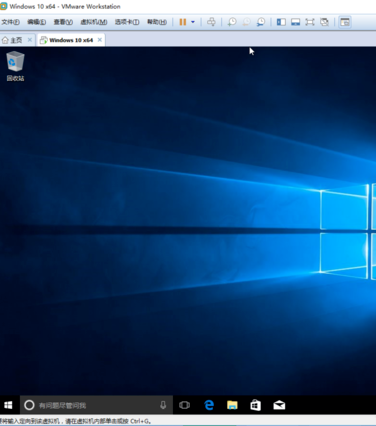The image size is (376, 426).
Task: Take a snapshot of the virtual machine
Action: 232,22
